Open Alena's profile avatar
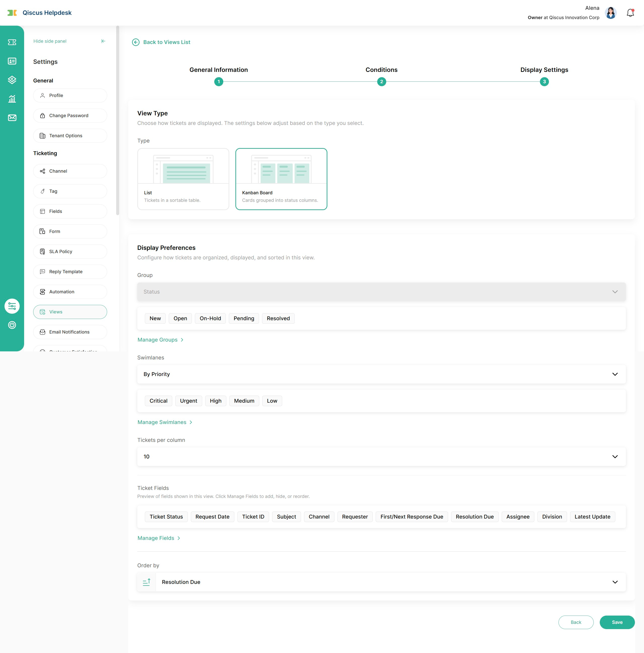 click(x=611, y=13)
